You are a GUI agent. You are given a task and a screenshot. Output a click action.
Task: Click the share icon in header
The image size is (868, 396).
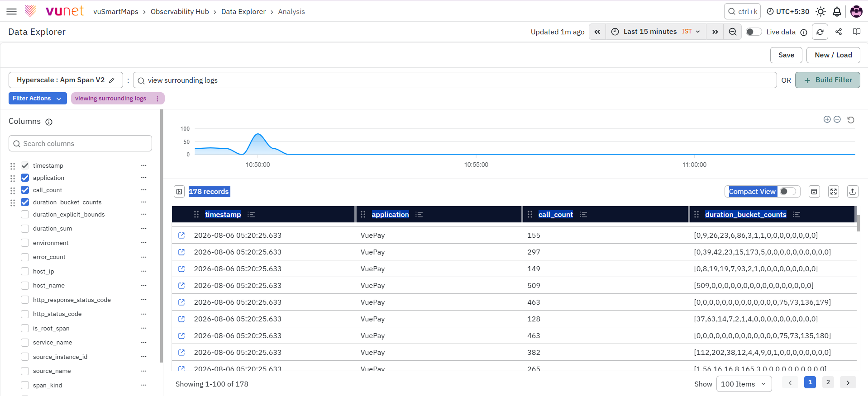point(839,32)
